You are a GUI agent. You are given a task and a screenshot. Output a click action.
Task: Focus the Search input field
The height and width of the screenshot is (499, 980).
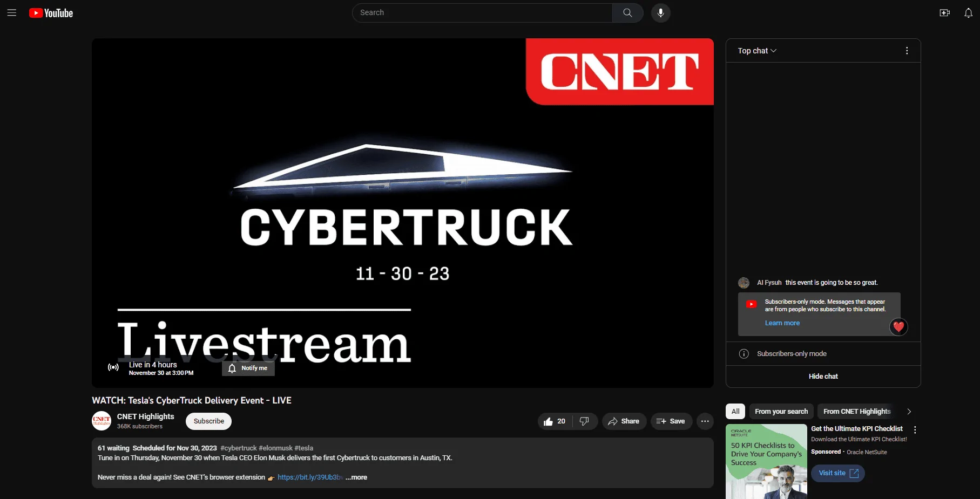482,13
